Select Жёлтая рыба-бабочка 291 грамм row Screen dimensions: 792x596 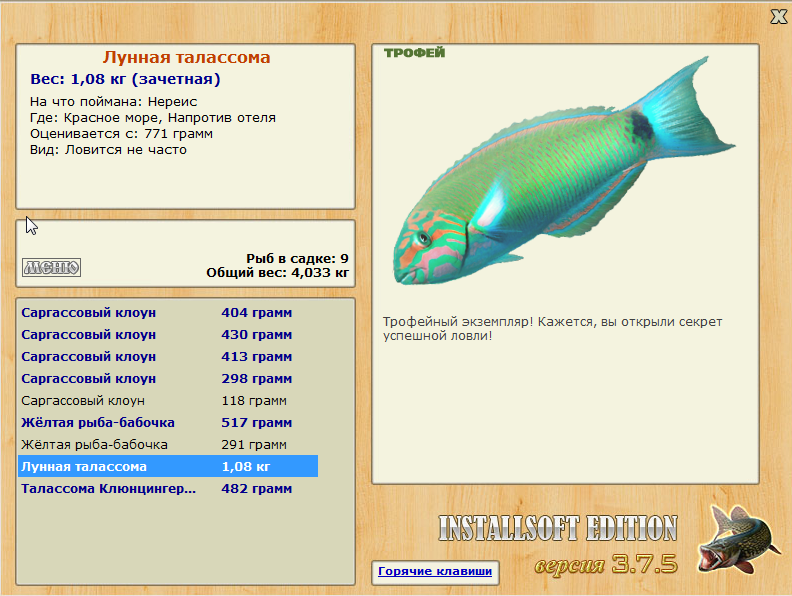(168, 444)
